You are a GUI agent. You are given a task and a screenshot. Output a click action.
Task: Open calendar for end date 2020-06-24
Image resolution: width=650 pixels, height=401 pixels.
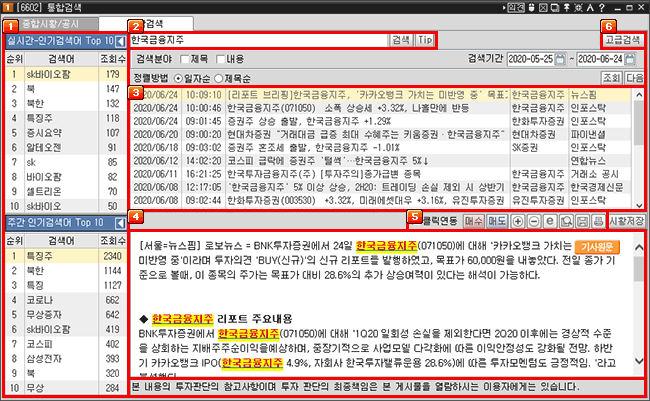630,59
